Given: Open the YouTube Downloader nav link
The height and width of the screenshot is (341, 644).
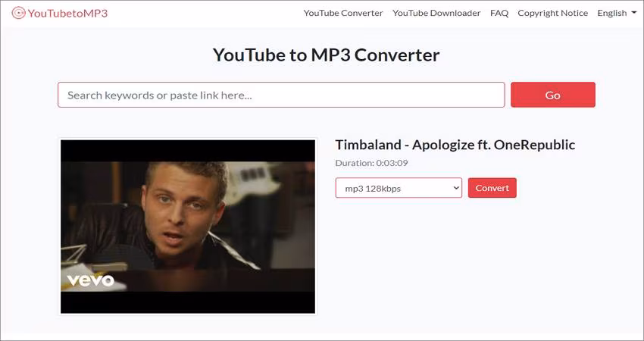Looking at the screenshot, I should (436, 13).
